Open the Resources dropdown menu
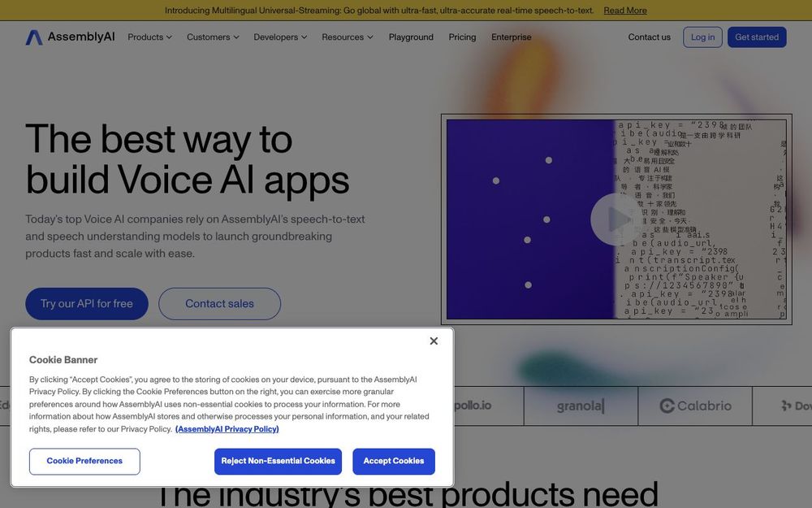812x508 pixels. [347, 37]
